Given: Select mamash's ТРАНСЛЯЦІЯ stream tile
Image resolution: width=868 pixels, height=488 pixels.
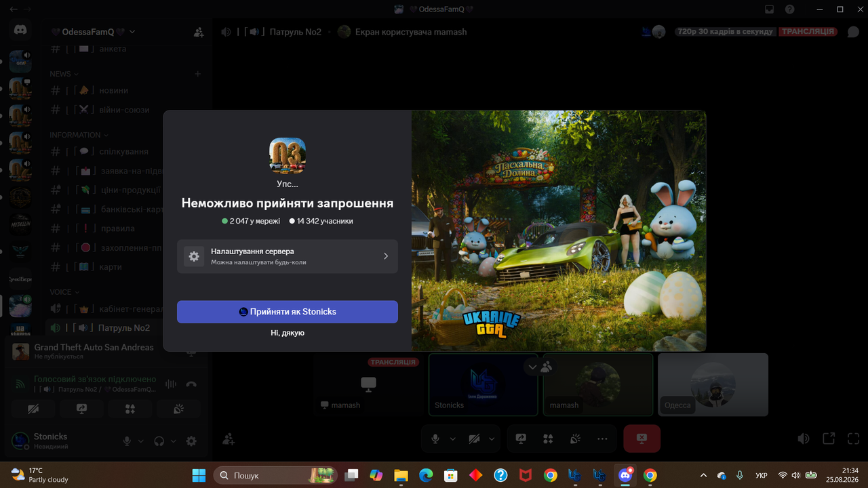Looking at the screenshot, I should point(368,384).
